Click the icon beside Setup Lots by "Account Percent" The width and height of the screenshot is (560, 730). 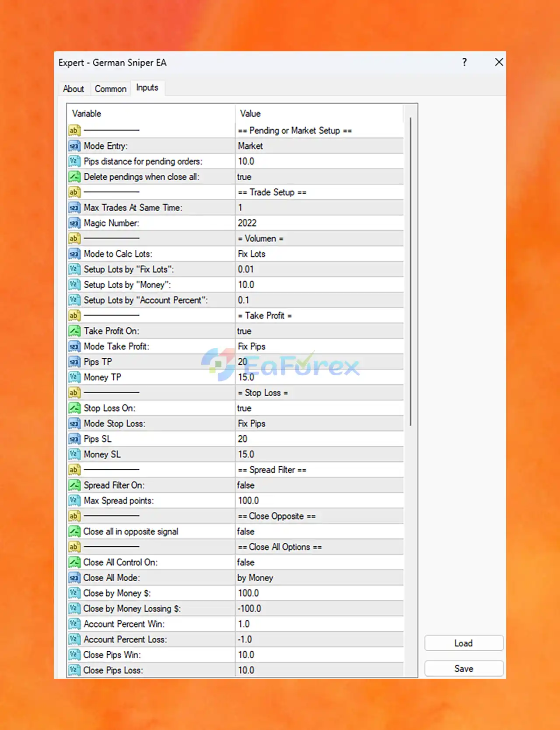pyautogui.click(x=74, y=300)
